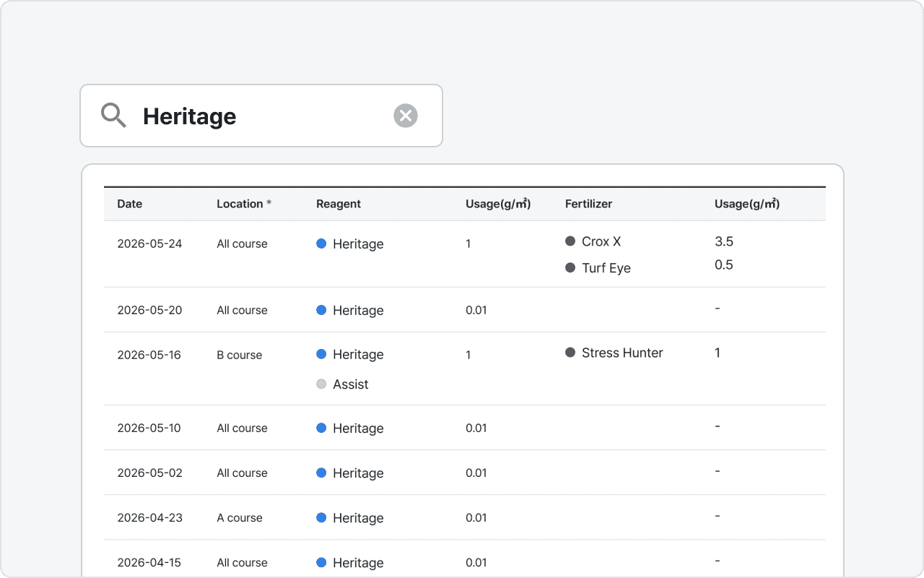924x578 pixels.
Task: Select the 2026-05-02 date row
Action: (149, 473)
